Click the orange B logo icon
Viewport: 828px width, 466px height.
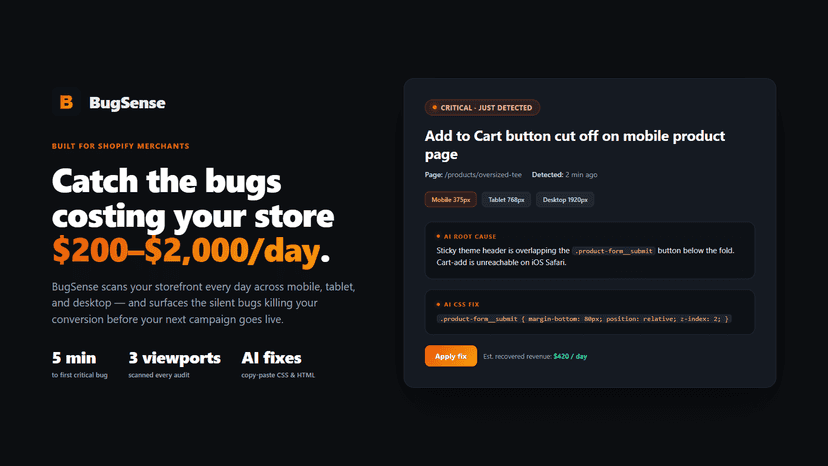pos(66,102)
